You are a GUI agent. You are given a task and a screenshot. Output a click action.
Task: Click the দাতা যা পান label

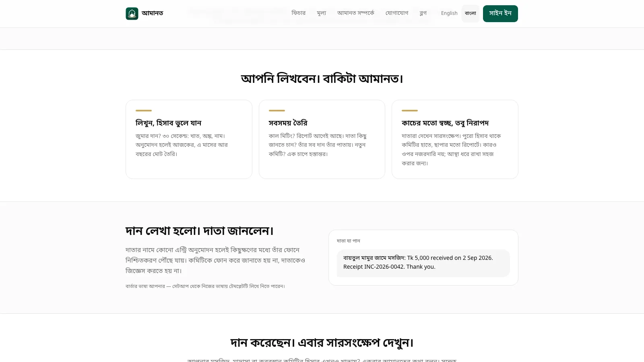pyautogui.click(x=349, y=241)
